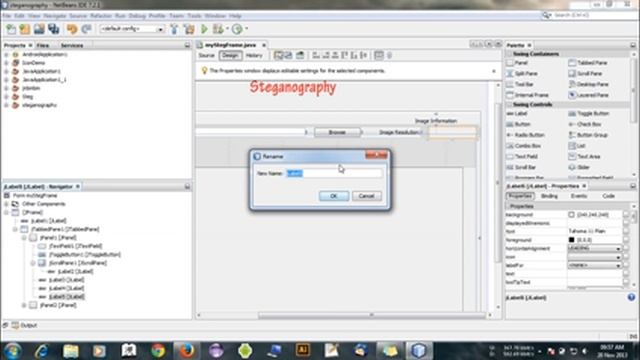Screen dimensions: 640x360
Task: Click the New File toolbar icon
Action: 11,29
